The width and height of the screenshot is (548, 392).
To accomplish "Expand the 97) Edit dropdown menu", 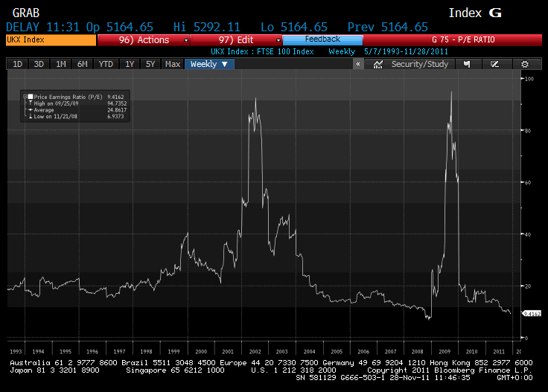I will pos(278,39).
